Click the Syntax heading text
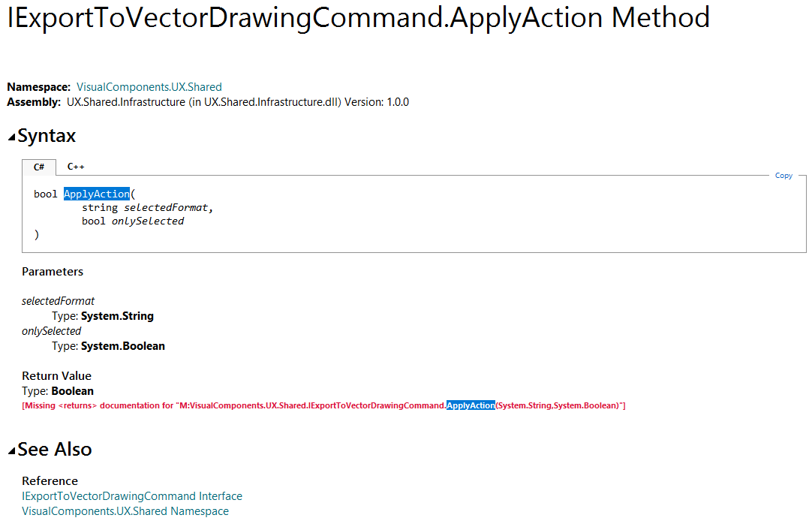The height and width of the screenshot is (527, 812). click(x=47, y=136)
